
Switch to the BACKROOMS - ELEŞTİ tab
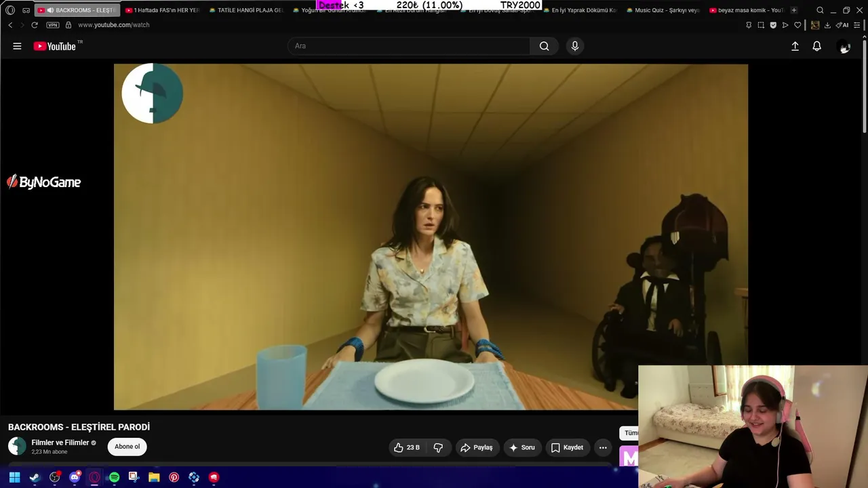[77, 10]
